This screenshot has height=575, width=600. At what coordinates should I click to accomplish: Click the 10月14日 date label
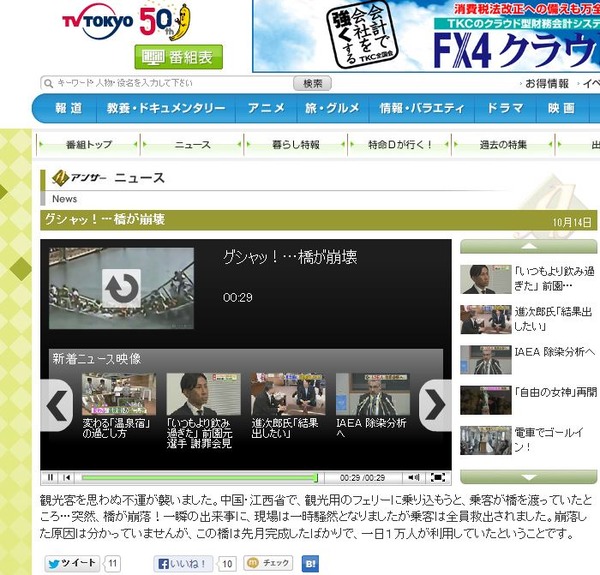coord(572,222)
